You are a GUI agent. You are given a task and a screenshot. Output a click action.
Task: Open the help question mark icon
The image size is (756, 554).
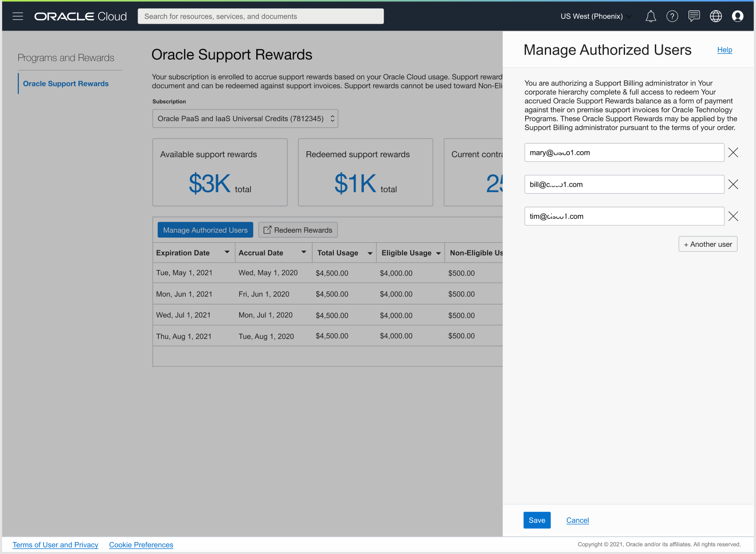tap(672, 16)
